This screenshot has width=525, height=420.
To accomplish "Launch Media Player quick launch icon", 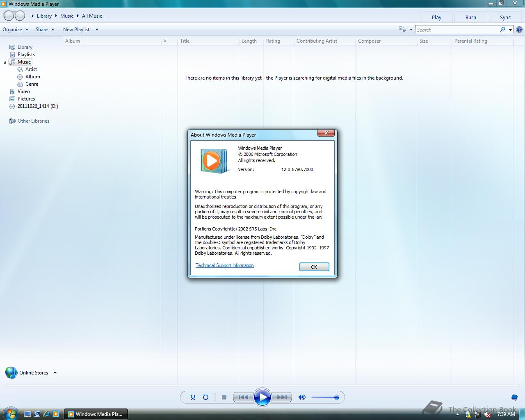I will pos(56,414).
